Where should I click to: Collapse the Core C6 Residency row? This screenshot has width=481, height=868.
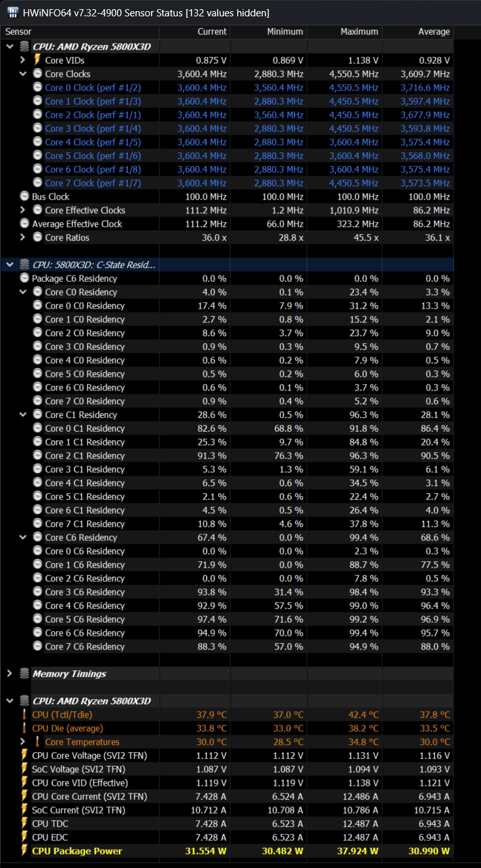(22, 538)
